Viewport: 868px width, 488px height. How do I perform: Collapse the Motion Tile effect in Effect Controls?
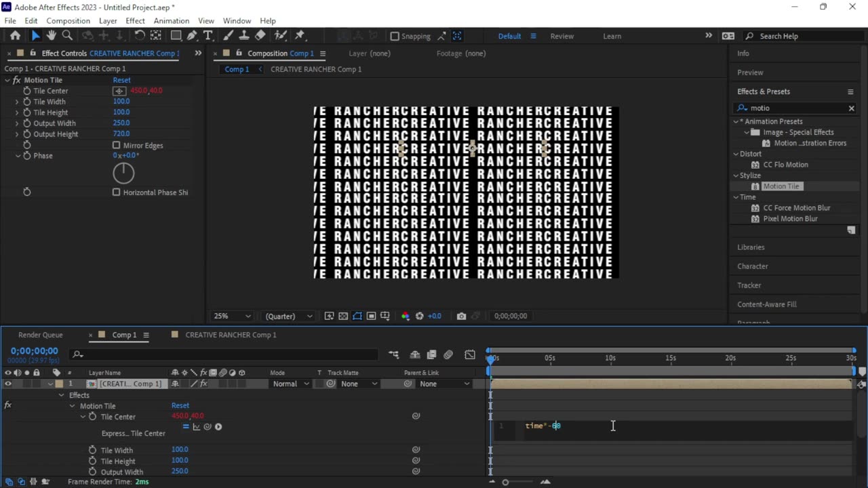(7, 80)
